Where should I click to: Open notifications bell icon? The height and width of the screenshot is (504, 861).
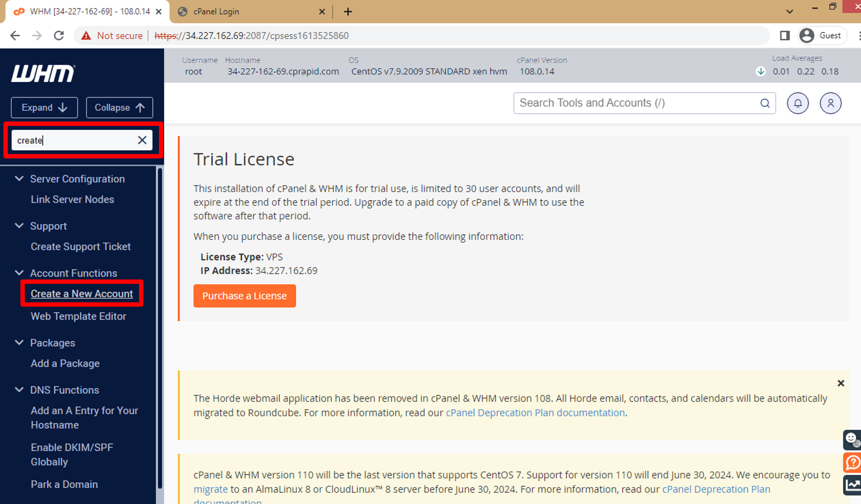(x=798, y=103)
